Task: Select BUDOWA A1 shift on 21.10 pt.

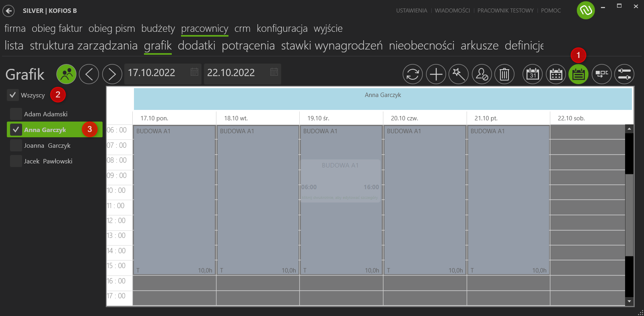Action: tap(508, 200)
